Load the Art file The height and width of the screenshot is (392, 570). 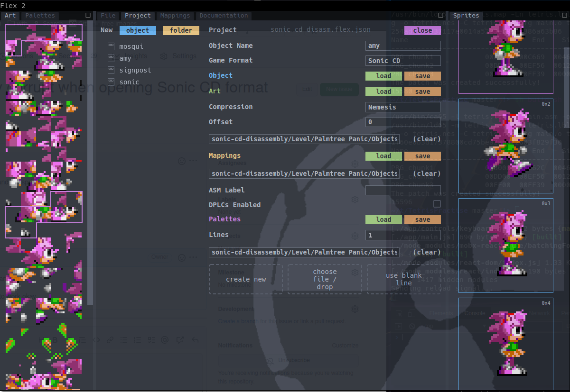click(x=383, y=91)
